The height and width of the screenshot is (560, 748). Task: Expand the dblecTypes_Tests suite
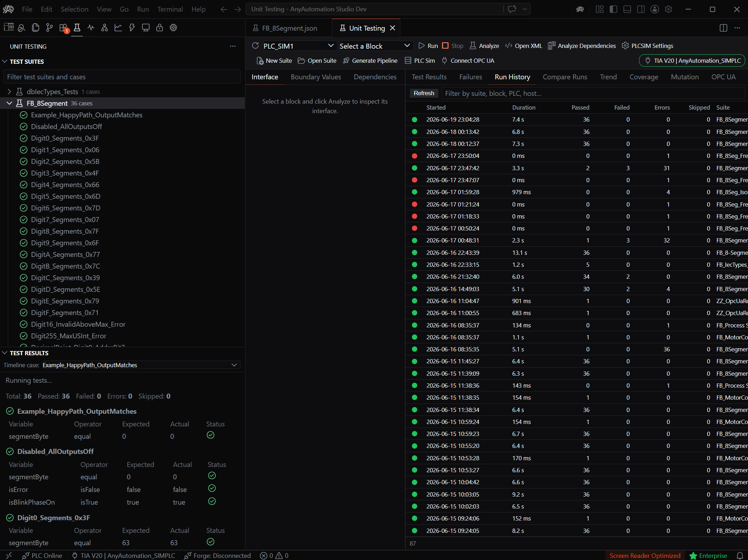tap(10, 92)
